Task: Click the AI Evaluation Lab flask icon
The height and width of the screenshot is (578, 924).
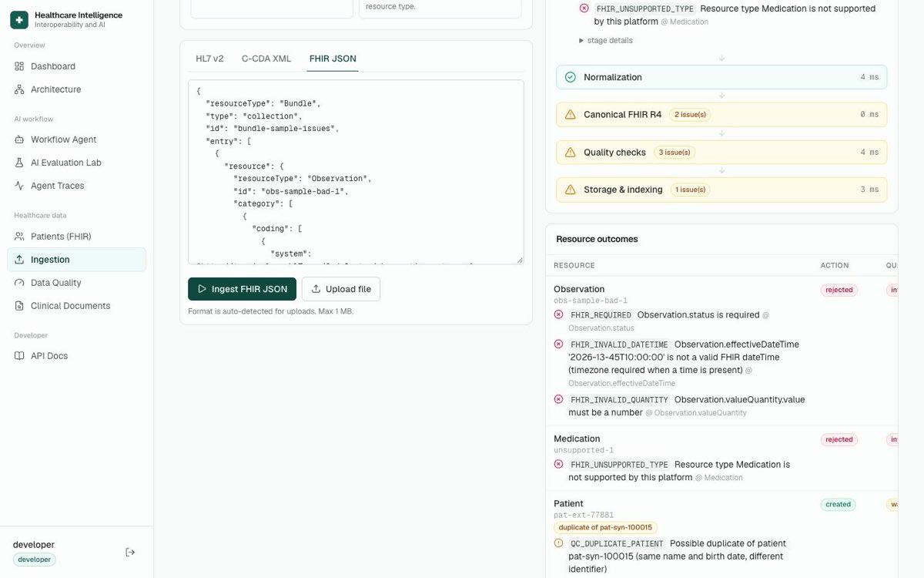Action: (x=19, y=163)
